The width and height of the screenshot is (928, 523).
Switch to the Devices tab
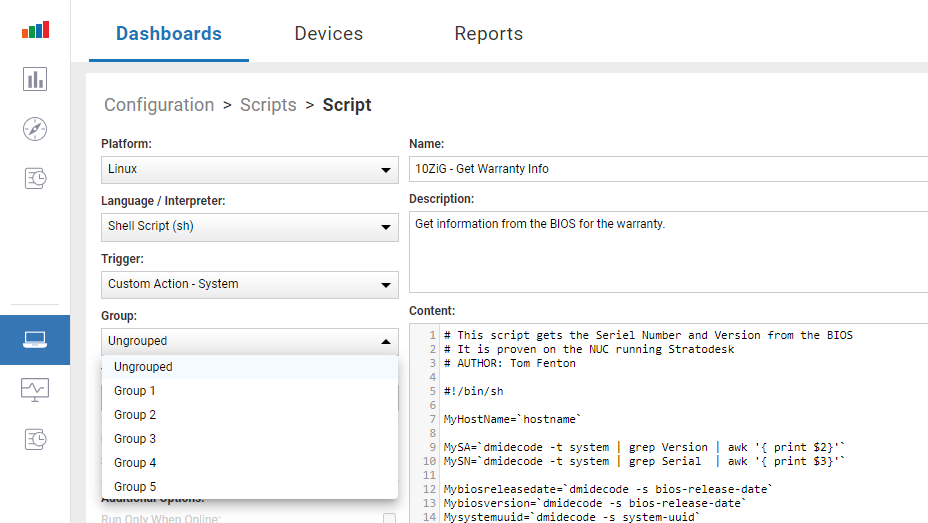coord(328,34)
